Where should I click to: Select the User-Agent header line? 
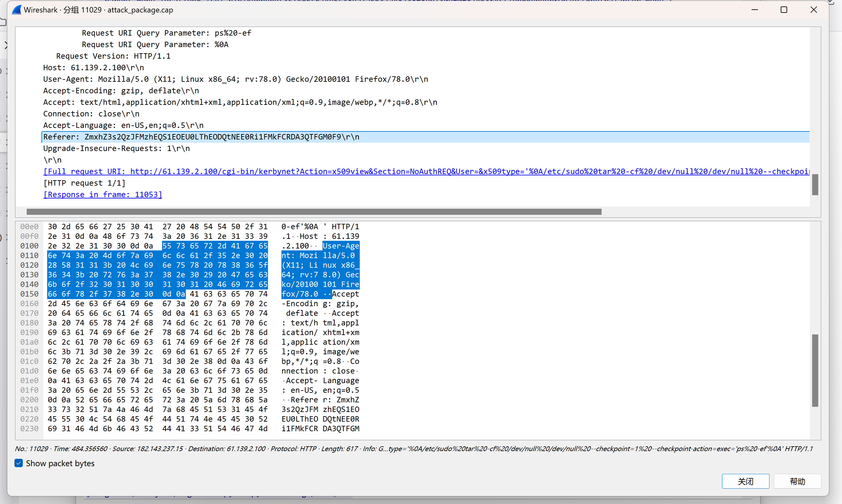pos(236,79)
